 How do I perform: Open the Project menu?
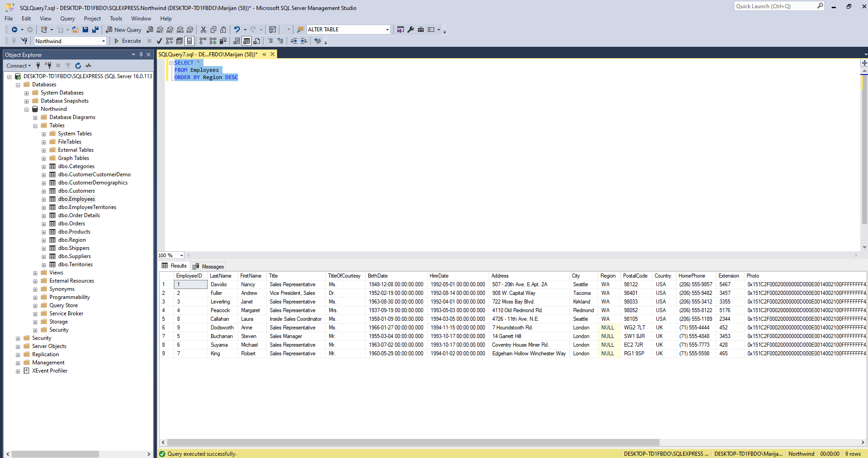pyautogui.click(x=92, y=19)
